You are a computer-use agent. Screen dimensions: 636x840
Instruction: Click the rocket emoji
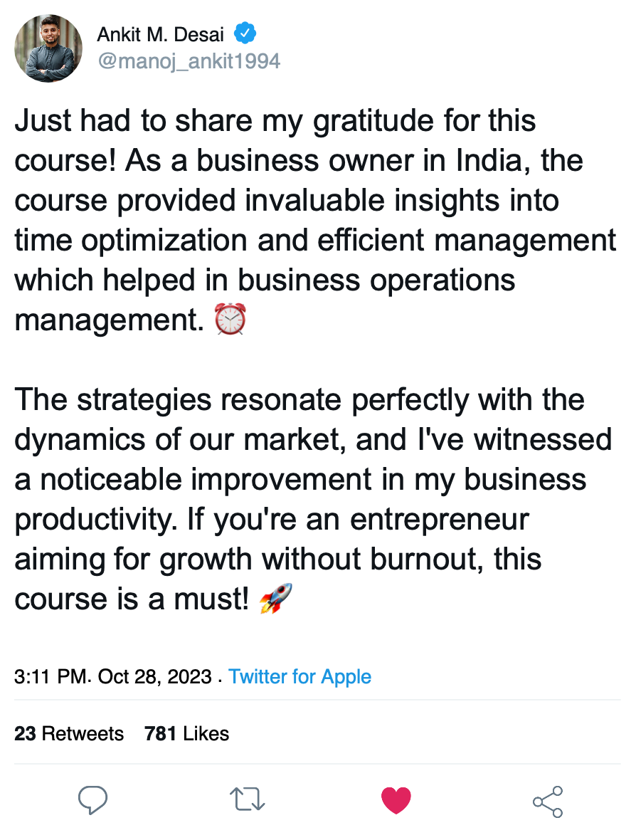point(275,599)
